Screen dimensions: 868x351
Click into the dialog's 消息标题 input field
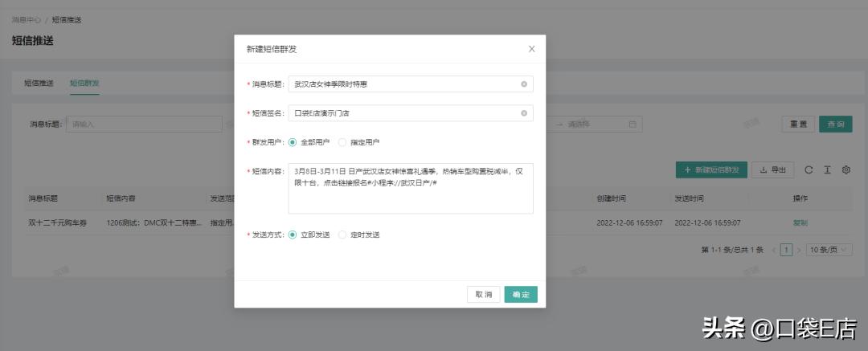click(411, 84)
